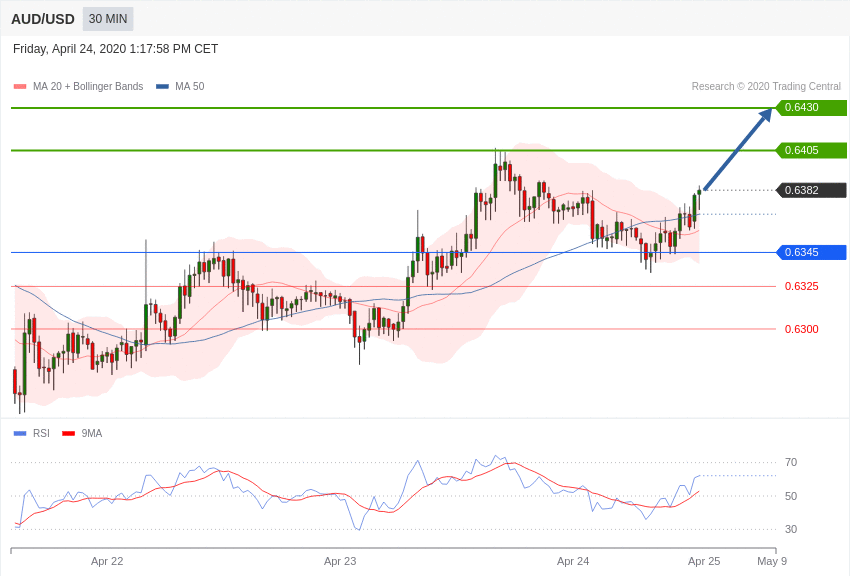
Task: Click the blue MA 50 legend swatch
Action: point(163,87)
